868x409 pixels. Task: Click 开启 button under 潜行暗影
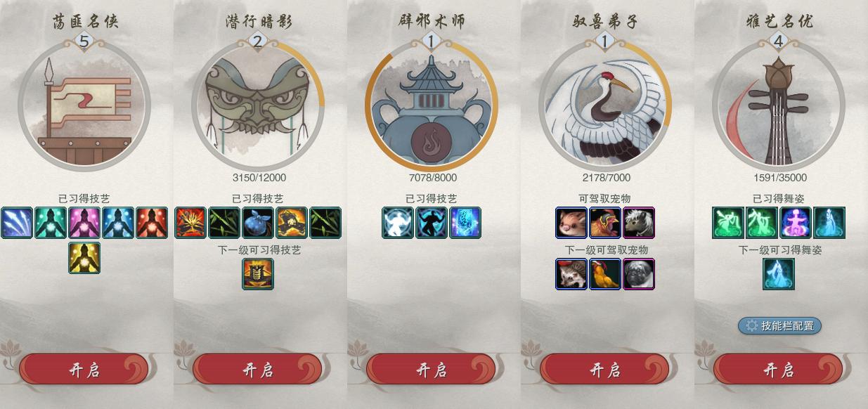click(x=257, y=370)
